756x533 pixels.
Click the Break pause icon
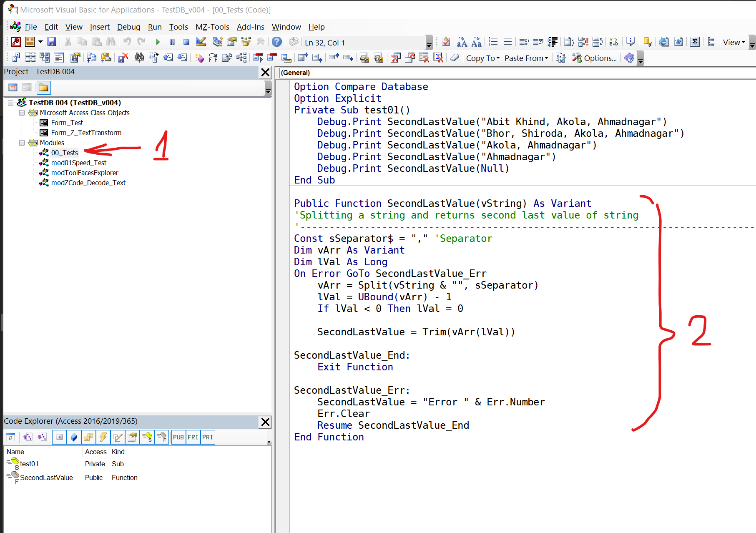172,42
